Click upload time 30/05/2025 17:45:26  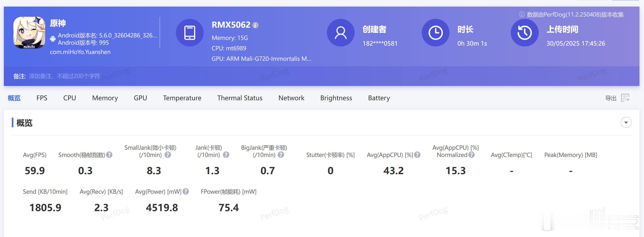click(575, 44)
